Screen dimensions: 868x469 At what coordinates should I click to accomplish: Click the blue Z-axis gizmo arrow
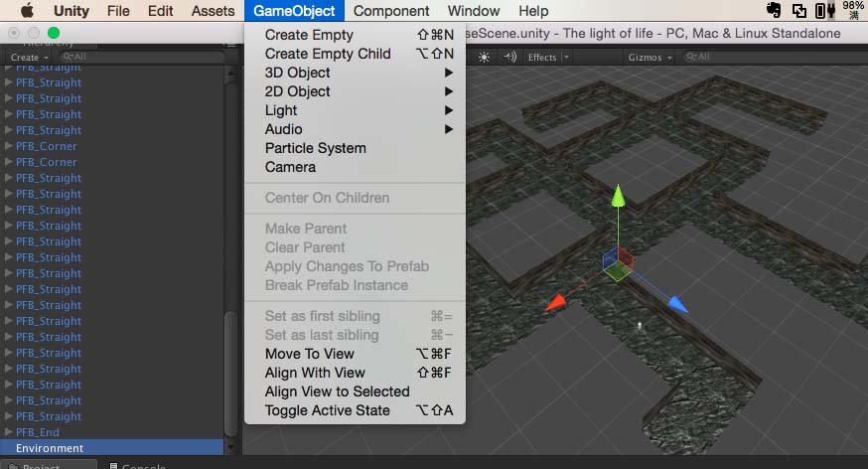677,304
